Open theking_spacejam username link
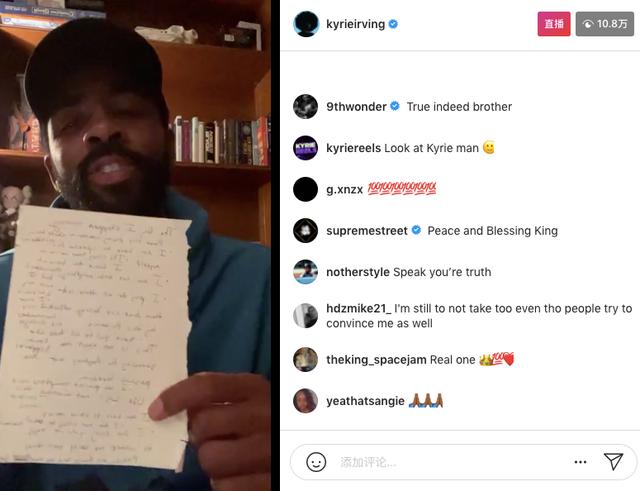Screen dimensions: 640x491 (x=376, y=360)
